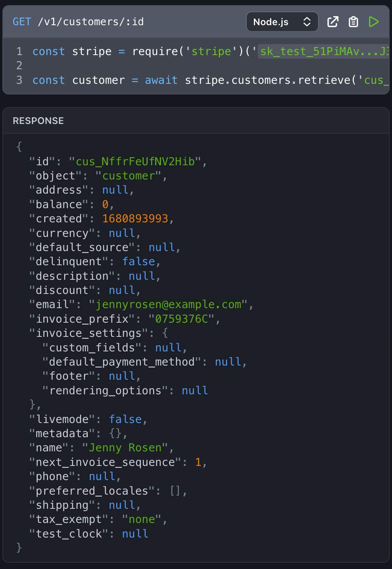The height and width of the screenshot is (569, 392).
Task: Click the RESPONSE section header
Action: (x=38, y=121)
